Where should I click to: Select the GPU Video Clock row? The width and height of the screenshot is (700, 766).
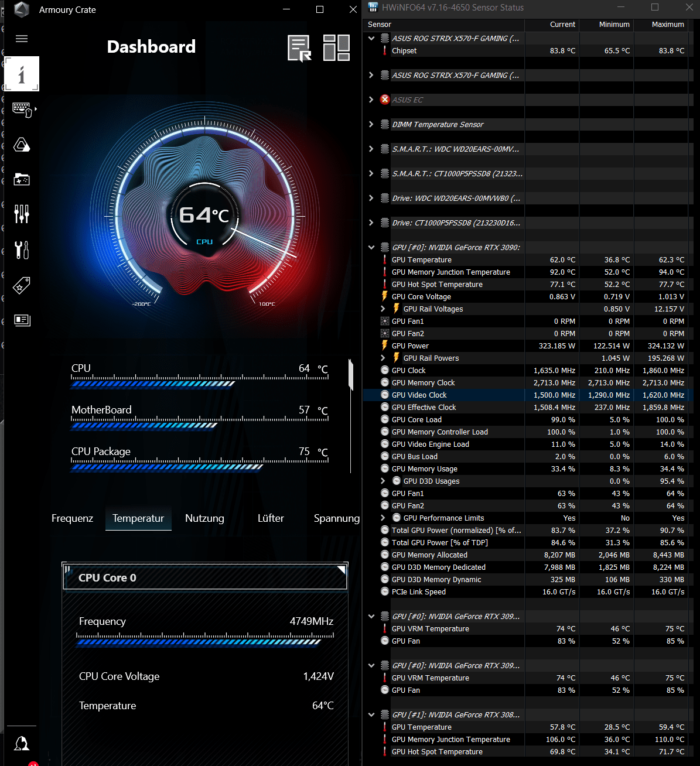click(528, 395)
